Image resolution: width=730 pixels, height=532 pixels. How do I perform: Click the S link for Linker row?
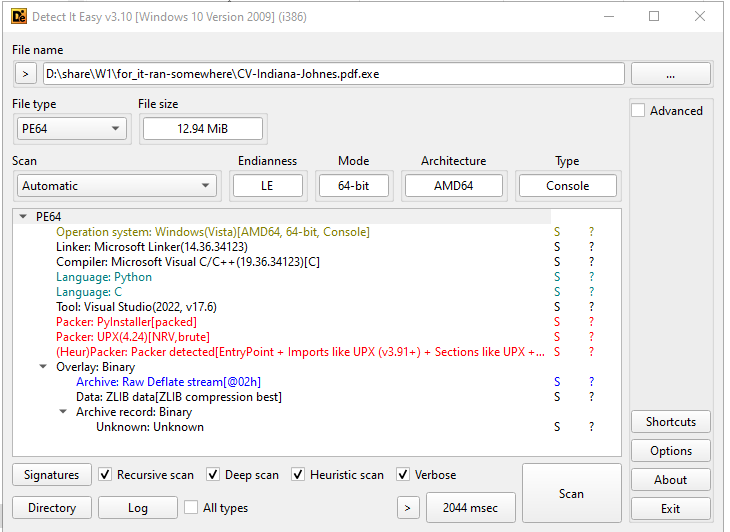pos(557,247)
